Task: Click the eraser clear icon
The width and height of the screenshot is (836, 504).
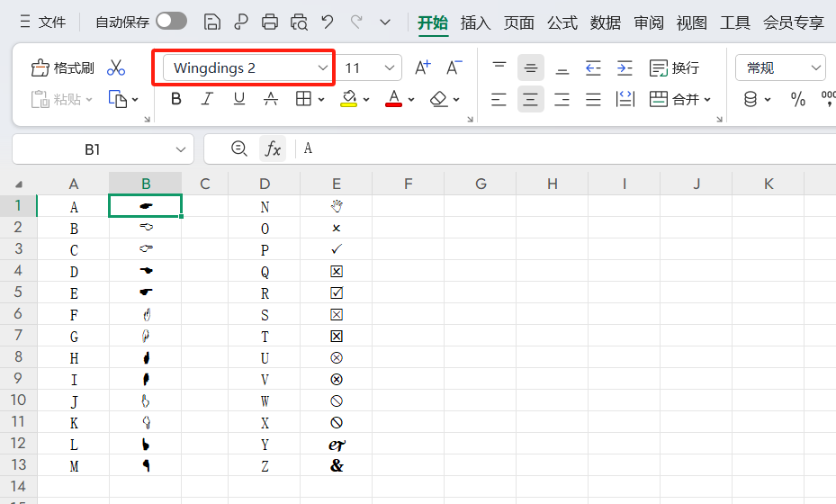Action: 438,99
